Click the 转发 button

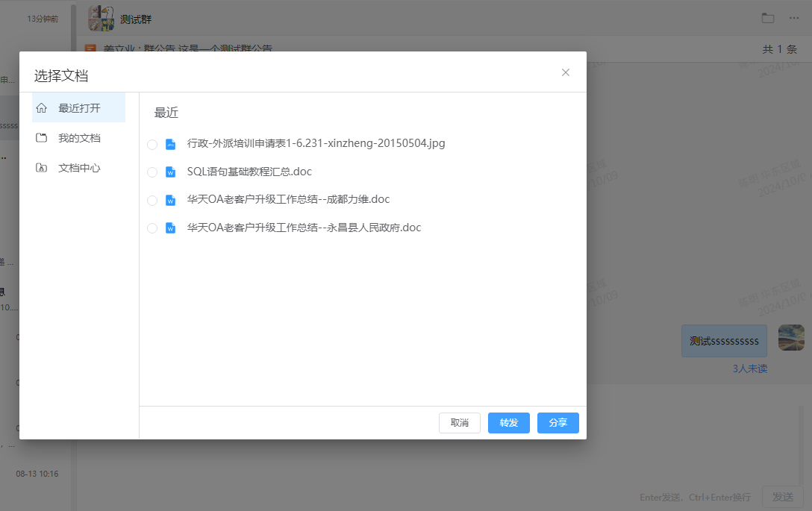[508, 423]
